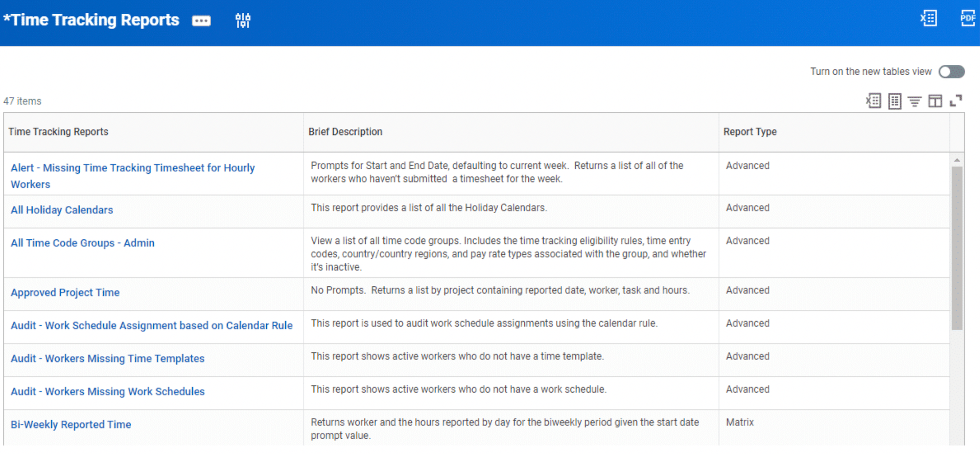The image size is (980, 454).
Task: Open the related actions ellipsis beside the page title
Action: pyautogui.click(x=201, y=20)
